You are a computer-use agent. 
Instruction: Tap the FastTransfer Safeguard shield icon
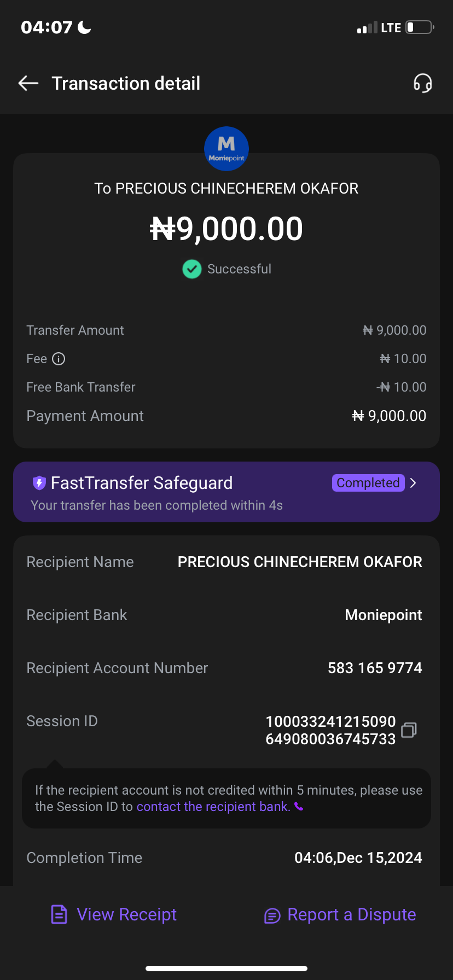(x=39, y=483)
